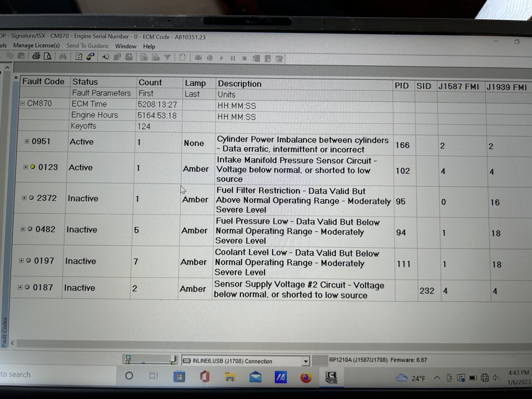This screenshot has width=532, height=399.
Task: Click the Refresh document icon
Action: tap(79, 57)
